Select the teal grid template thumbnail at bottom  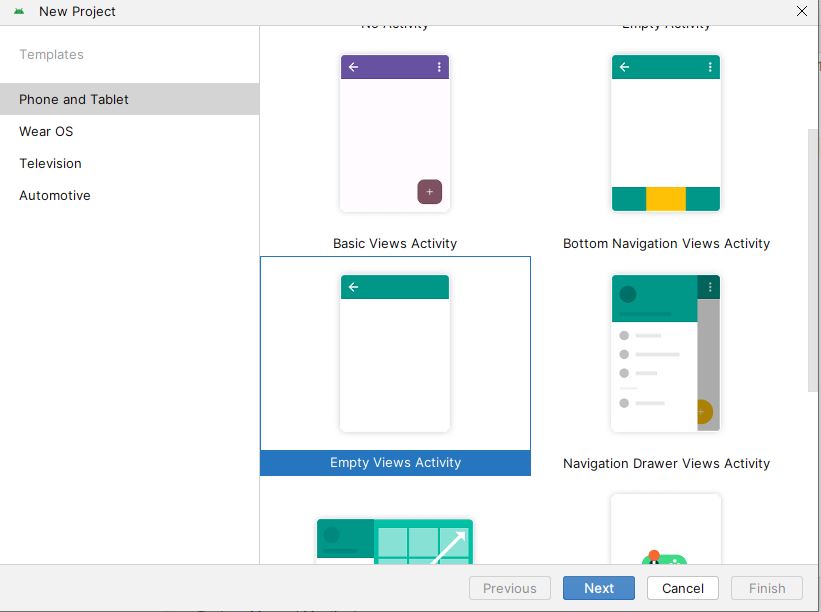[x=395, y=541]
